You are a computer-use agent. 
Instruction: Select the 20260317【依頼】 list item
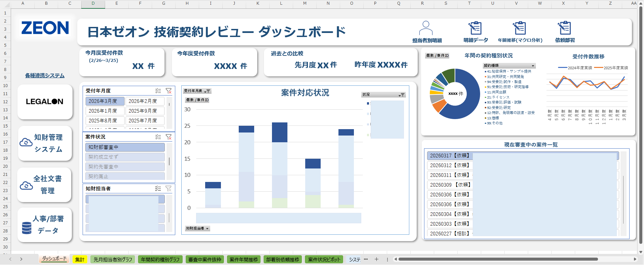pyautogui.click(x=523, y=156)
